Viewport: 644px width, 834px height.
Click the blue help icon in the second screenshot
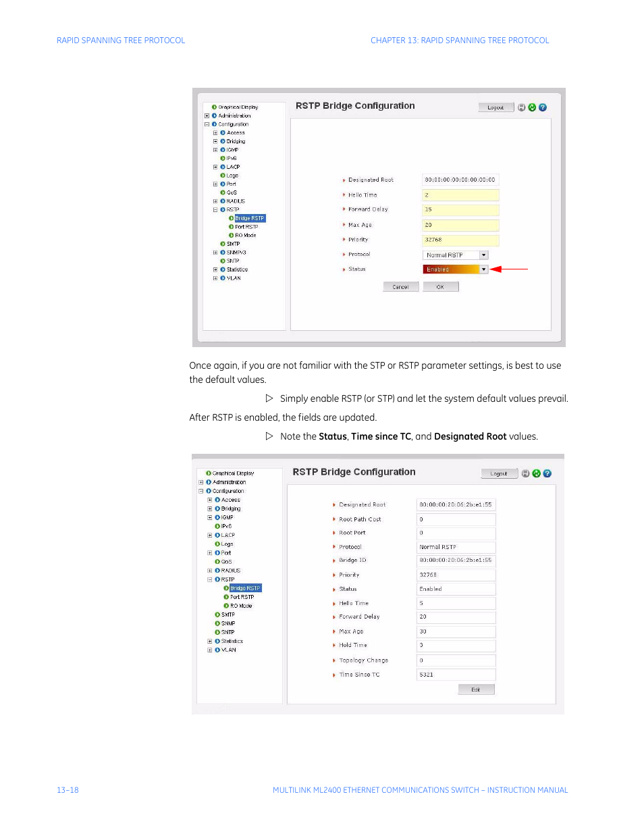click(x=547, y=473)
